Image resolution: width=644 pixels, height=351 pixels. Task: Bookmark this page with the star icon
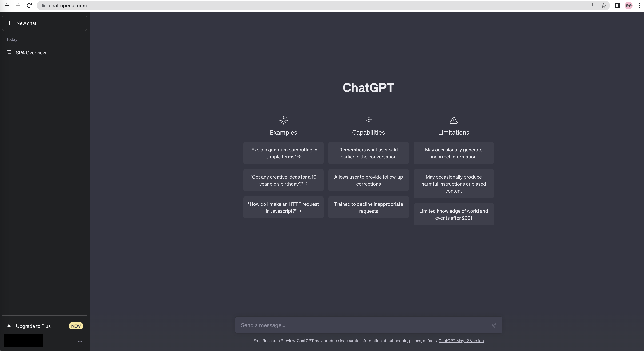point(603,6)
